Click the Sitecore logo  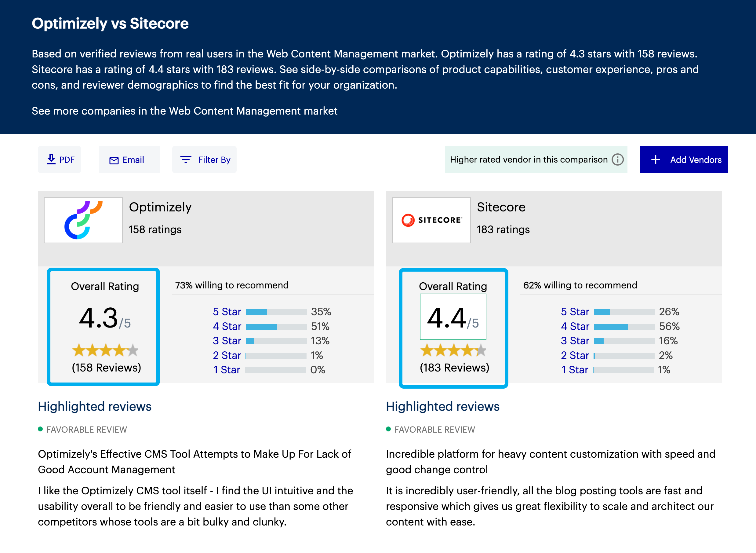click(431, 220)
